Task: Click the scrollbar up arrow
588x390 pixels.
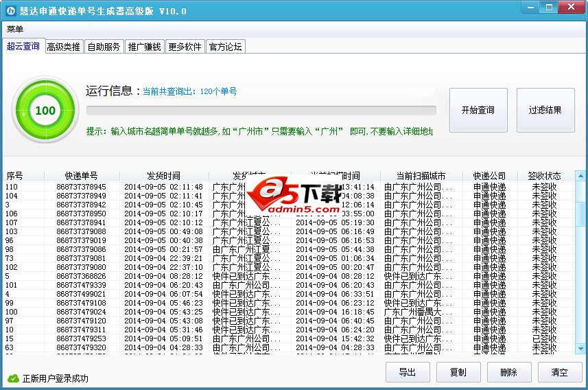Action: click(580, 176)
